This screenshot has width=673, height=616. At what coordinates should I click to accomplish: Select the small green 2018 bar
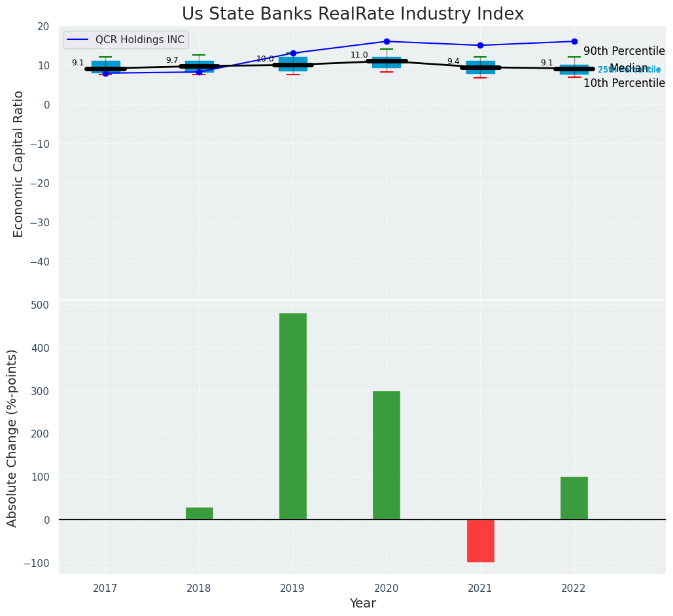199,513
